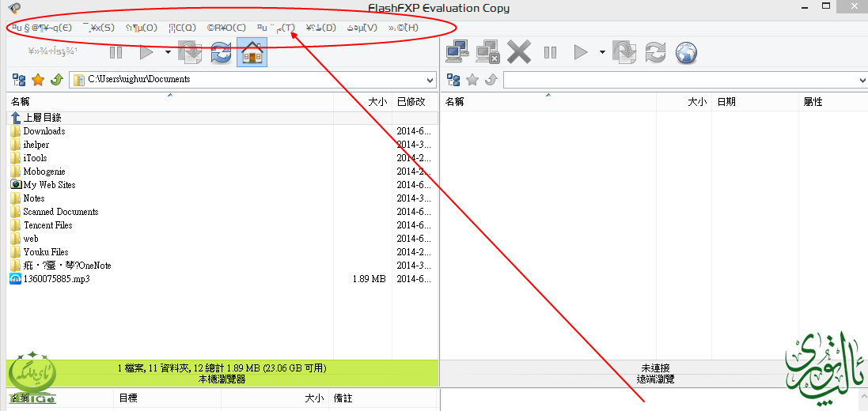Viewport: 868px width, 411px height.
Task: Click remote pane gray up arrow
Action: [x=491, y=80]
